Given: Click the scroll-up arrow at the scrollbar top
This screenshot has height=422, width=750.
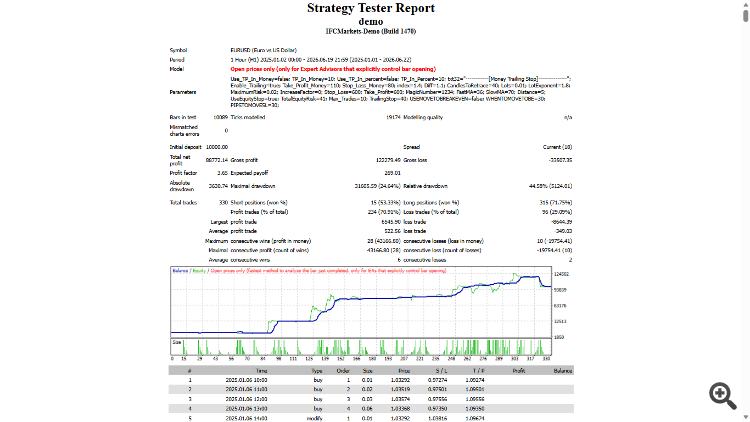Looking at the screenshot, I should pos(745,3).
